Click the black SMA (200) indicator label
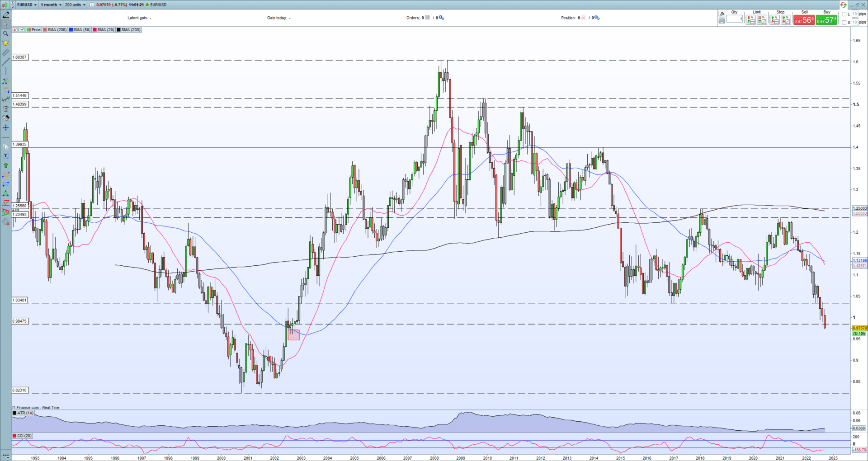 click(x=129, y=30)
